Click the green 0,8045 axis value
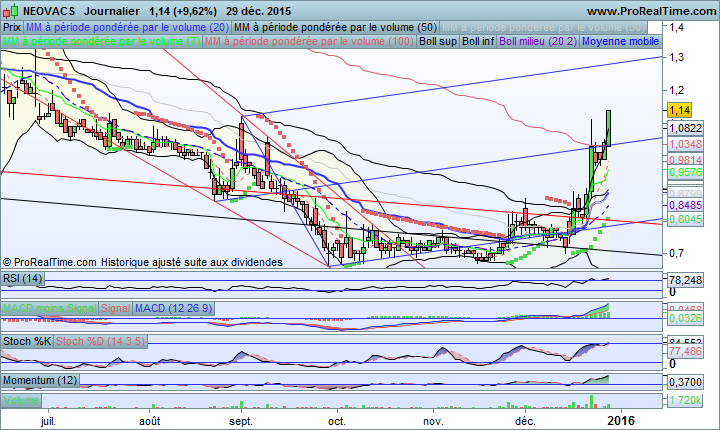The height and width of the screenshot is (430, 720). click(685, 220)
